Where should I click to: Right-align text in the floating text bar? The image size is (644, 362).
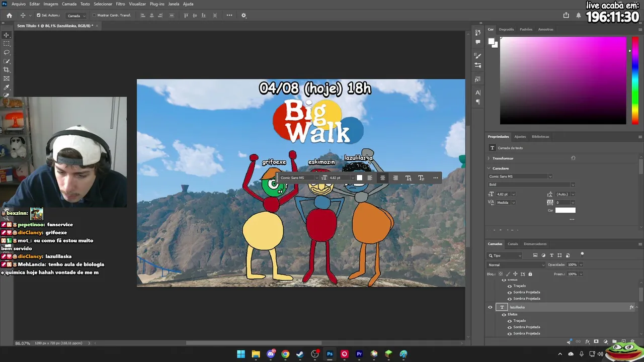coord(395,177)
